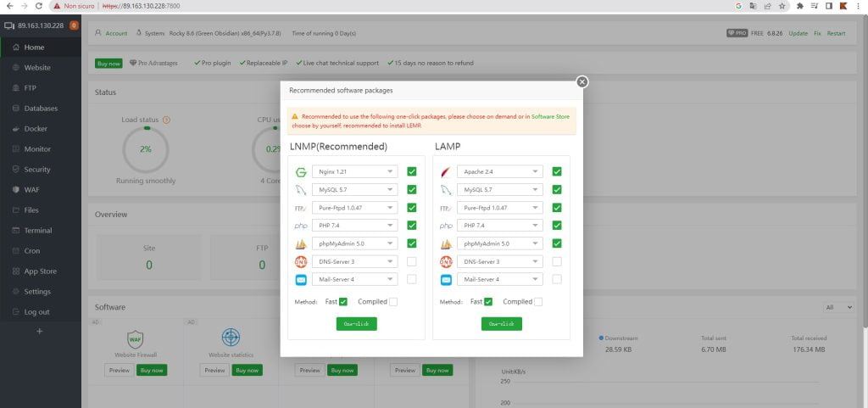Close the Recommended software packages dialog
Image resolution: width=868 pixels, height=408 pixels.
(581, 81)
